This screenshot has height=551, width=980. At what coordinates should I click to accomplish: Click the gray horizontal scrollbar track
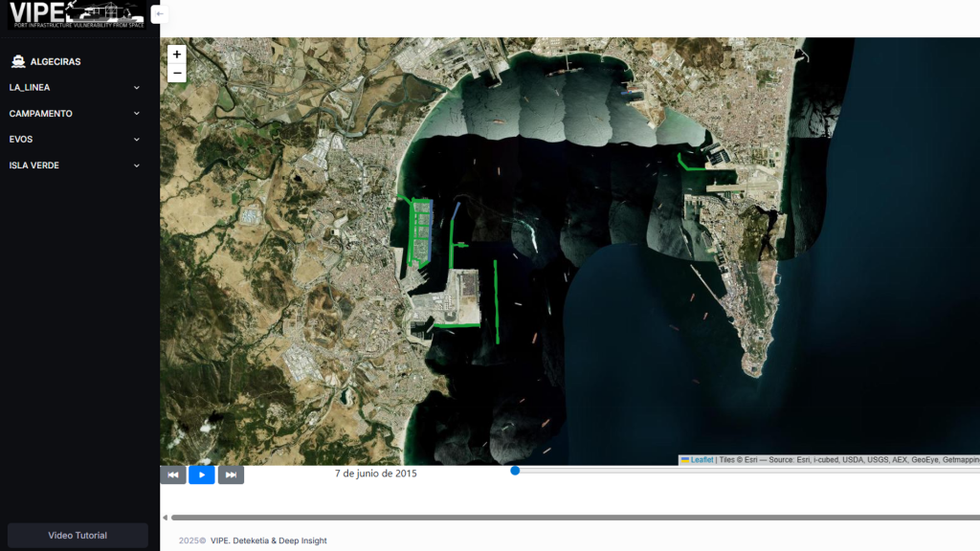tap(574, 518)
